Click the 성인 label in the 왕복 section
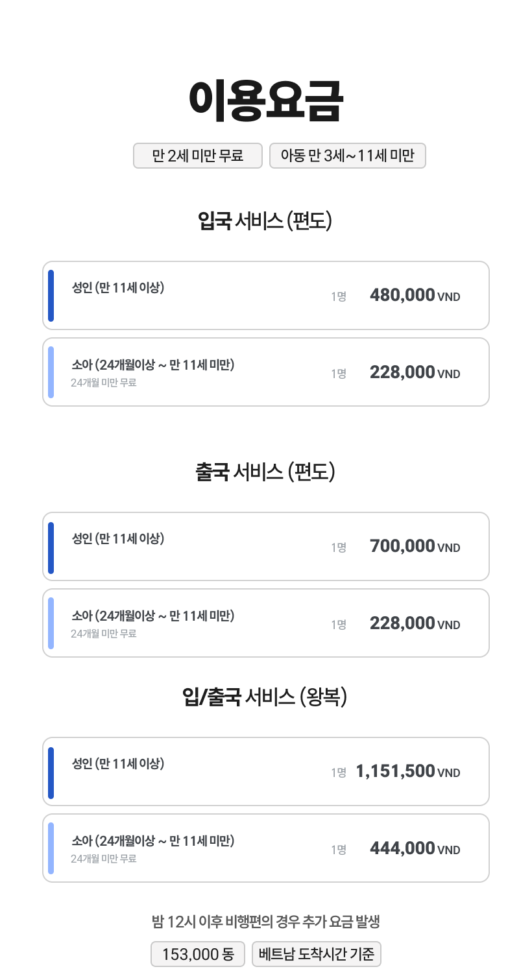Viewport: 532px width, 980px height. coord(118,763)
